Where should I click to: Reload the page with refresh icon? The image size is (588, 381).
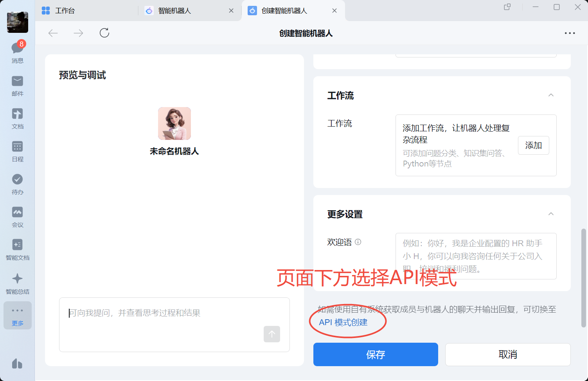pyautogui.click(x=104, y=33)
